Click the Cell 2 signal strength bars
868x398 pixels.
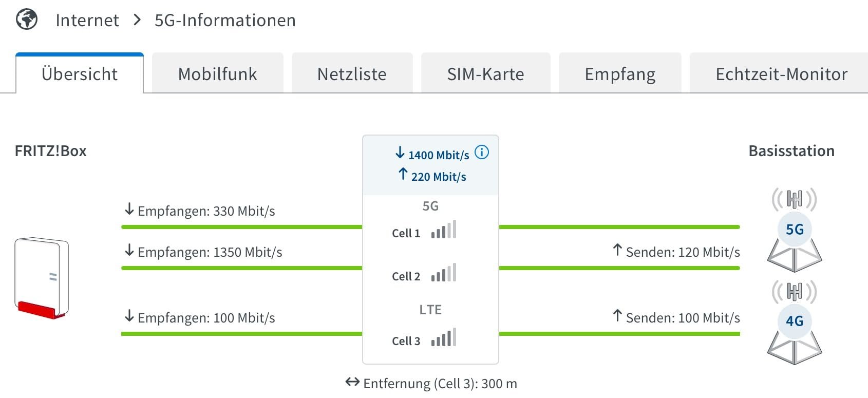click(x=444, y=273)
